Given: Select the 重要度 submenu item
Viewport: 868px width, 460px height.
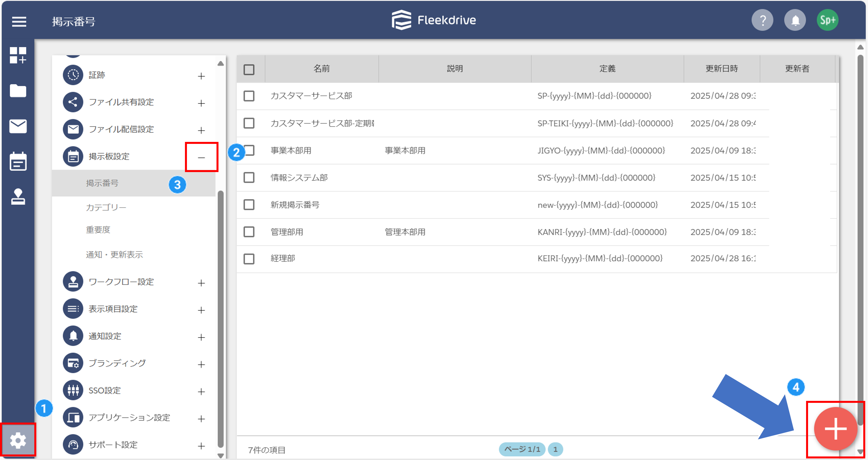Looking at the screenshot, I should coord(98,230).
